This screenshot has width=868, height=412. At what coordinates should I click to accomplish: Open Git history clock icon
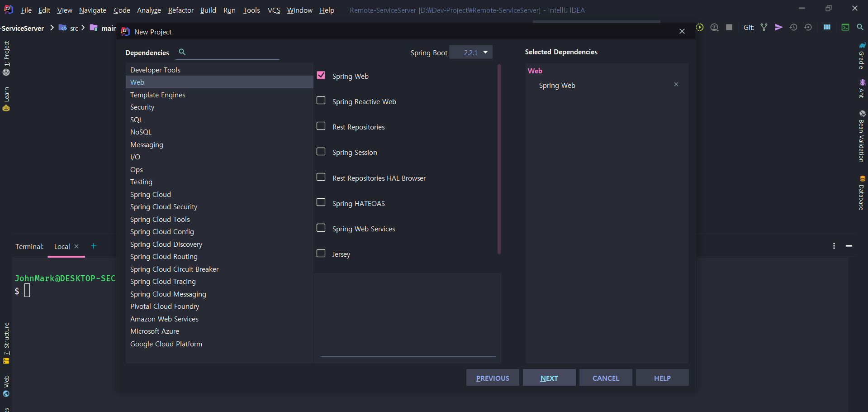coord(793,27)
